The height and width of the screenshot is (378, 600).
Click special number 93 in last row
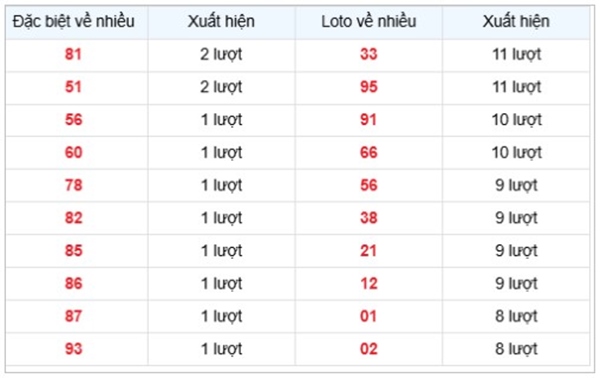(73, 349)
